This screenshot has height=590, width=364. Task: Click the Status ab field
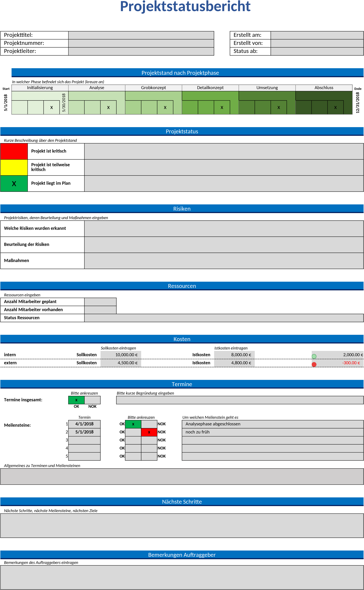pyautogui.click(x=317, y=51)
